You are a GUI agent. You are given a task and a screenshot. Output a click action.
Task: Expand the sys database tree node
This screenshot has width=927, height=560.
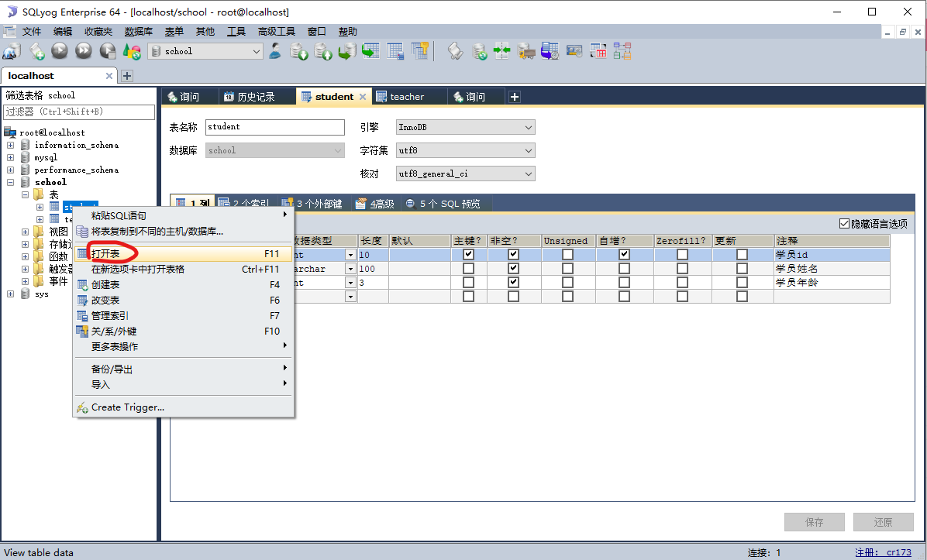click(x=10, y=294)
